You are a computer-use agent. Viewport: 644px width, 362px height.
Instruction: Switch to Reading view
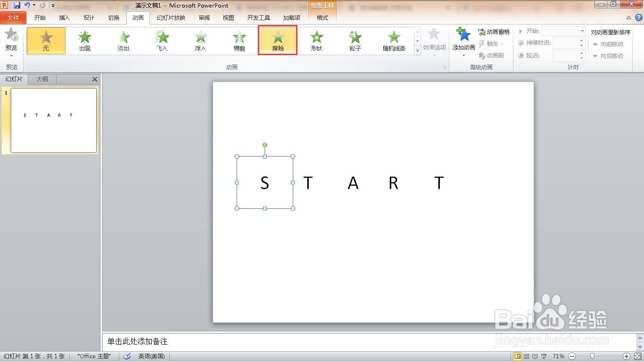(535, 356)
